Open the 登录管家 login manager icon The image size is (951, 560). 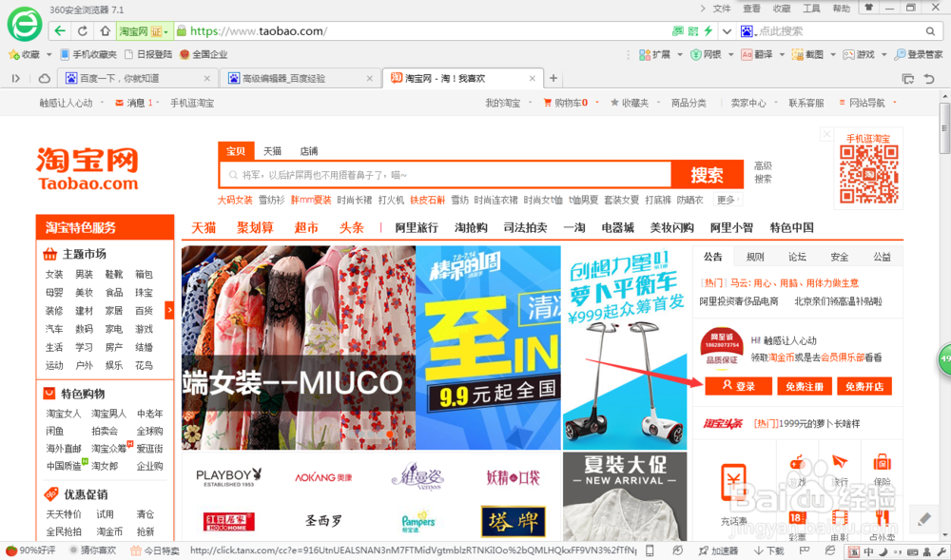coord(900,54)
